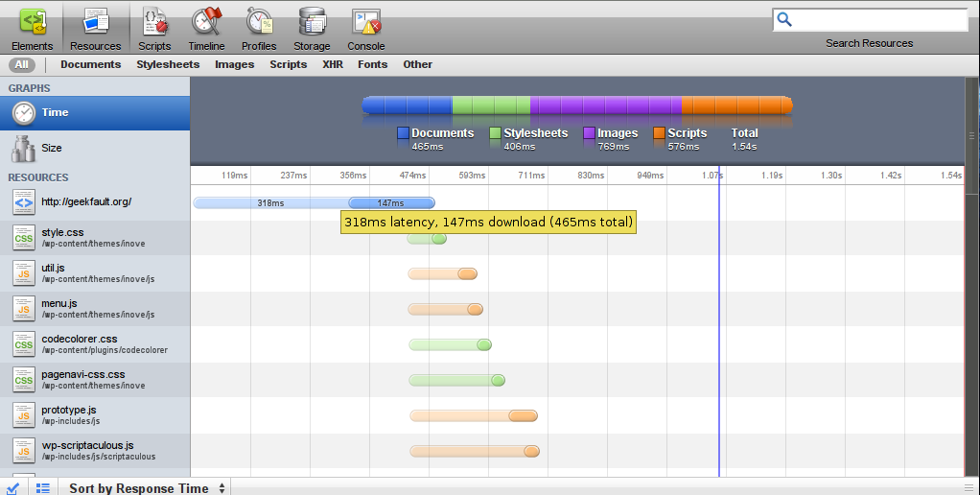The image size is (980, 495).
Task: Click the codecolorer.css green timing bar
Action: [450, 344]
